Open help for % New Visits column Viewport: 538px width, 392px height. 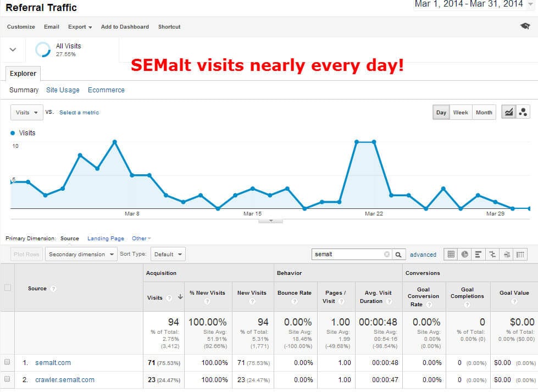[207, 301]
